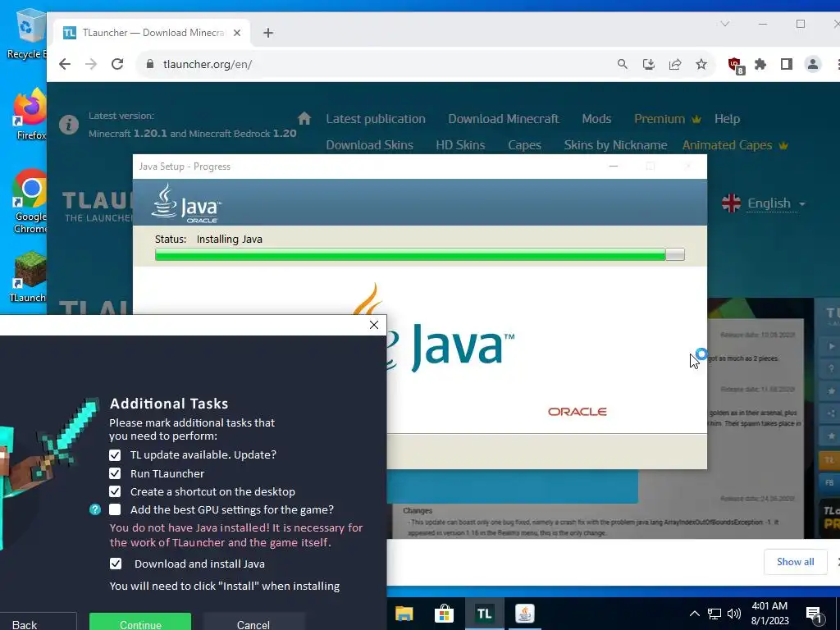Viewport: 840px width, 630px height.
Task: Toggle Chrome's side panel icon
Action: click(787, 64)
